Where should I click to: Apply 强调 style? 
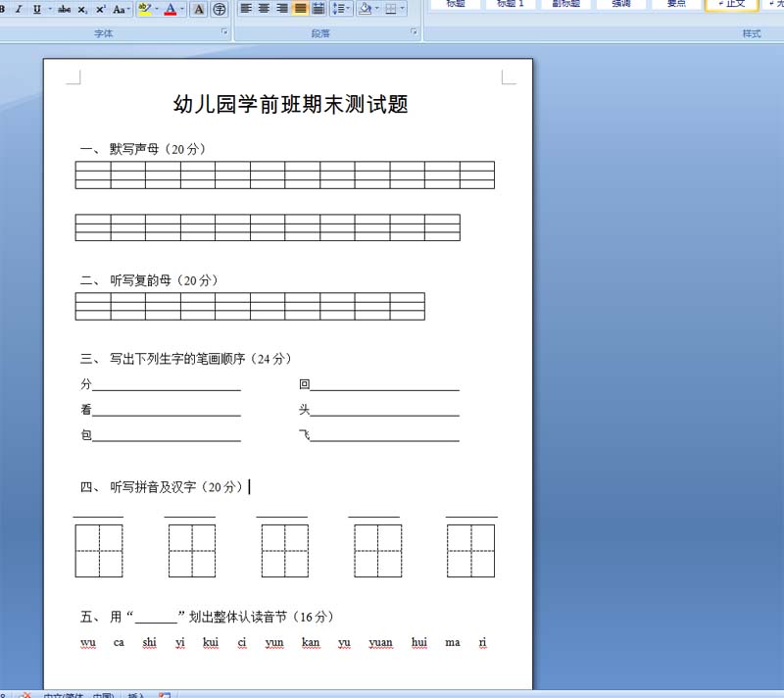[621, 5]
